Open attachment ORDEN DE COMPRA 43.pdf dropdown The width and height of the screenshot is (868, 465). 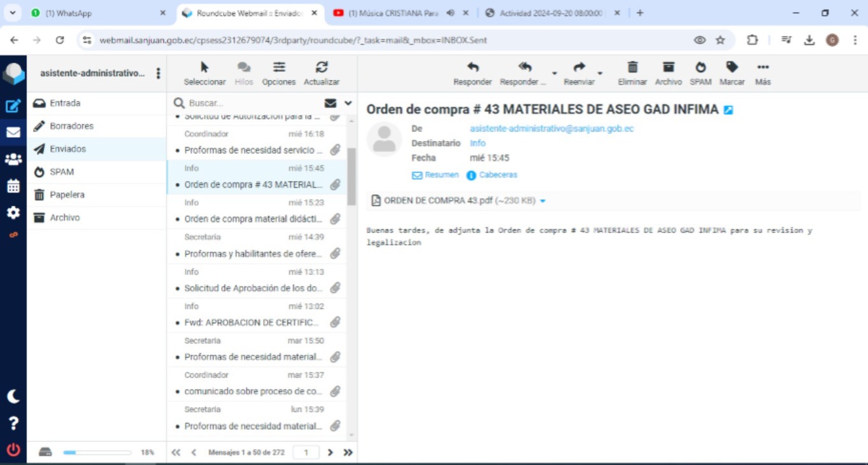(x=543, y=201)
